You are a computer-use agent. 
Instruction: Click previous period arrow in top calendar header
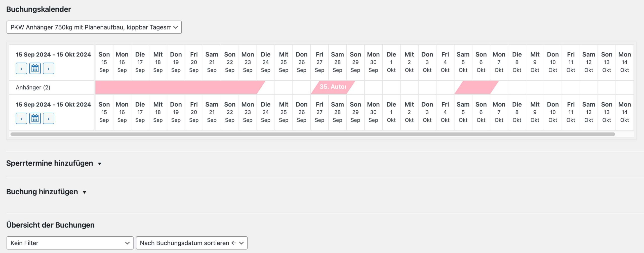coord(21,69)
